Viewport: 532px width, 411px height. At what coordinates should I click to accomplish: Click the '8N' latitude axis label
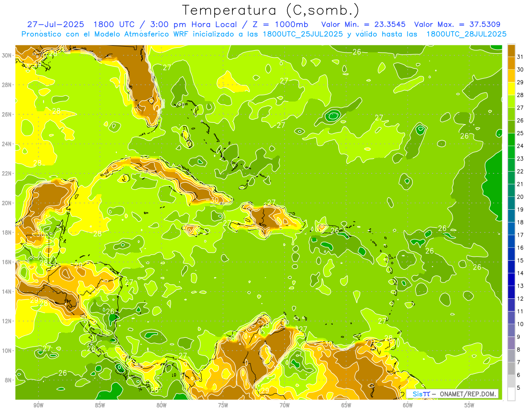click(8, 380)
